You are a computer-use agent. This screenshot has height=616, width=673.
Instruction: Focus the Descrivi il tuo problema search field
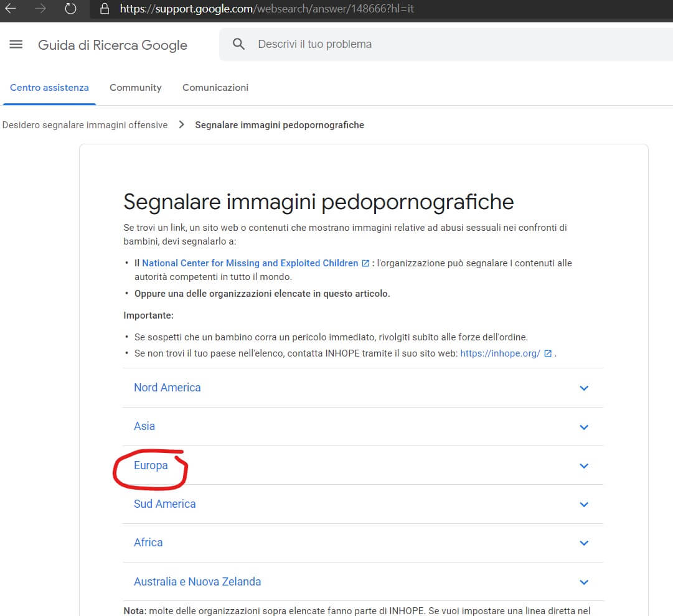click(x=436, y=44)
